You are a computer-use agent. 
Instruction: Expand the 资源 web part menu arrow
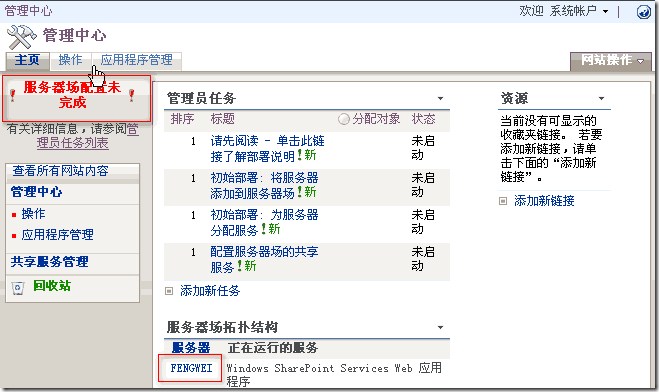click(x=601, y=99)
